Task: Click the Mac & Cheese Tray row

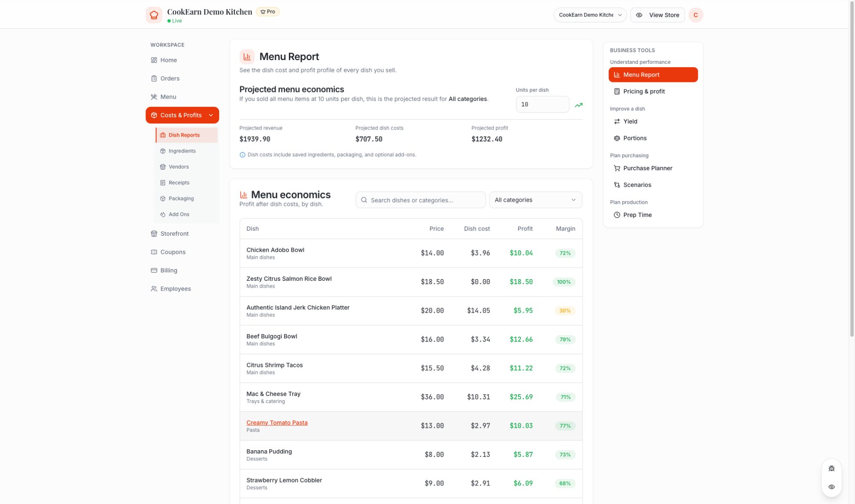Action: click(x=411, y=397)
